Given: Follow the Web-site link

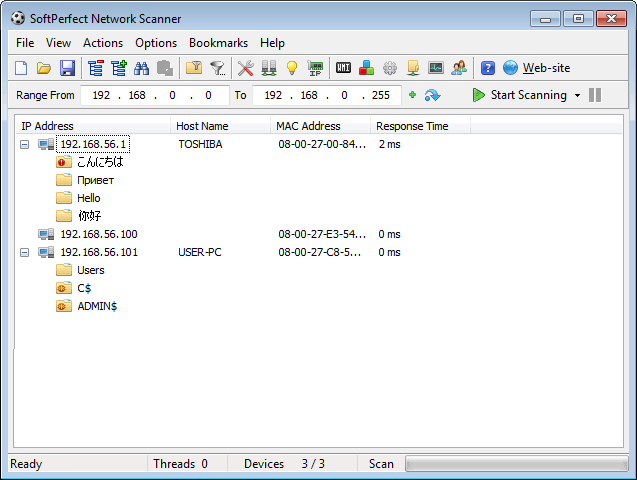Looking at the screenshot, I should point(546,68).
